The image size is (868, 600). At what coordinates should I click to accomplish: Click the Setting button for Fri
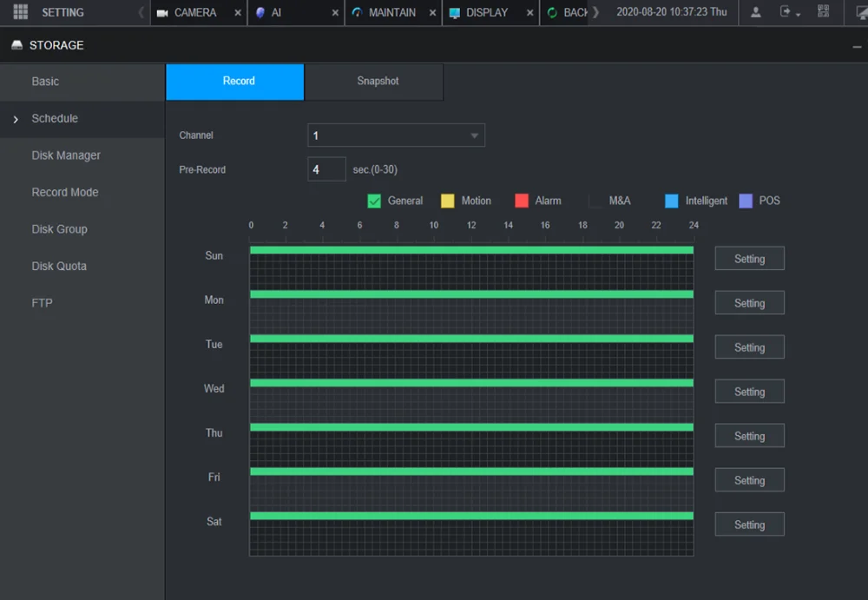pyautogui.click(x=750, y=480)
